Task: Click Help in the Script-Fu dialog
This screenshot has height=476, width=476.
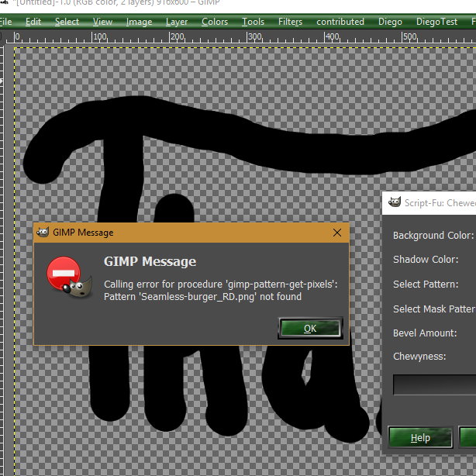Action: pyautogui.click(x=420, y=438)
